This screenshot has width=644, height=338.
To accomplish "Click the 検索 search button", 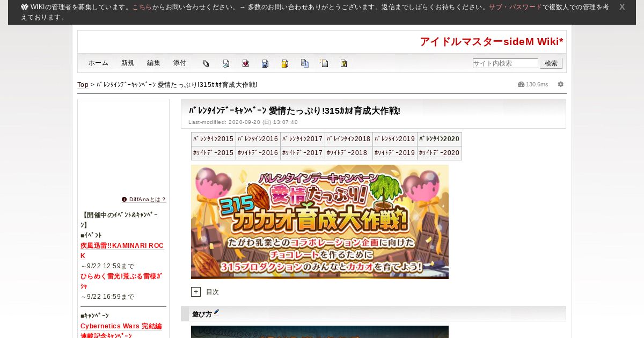I will [x=551, y=63].
